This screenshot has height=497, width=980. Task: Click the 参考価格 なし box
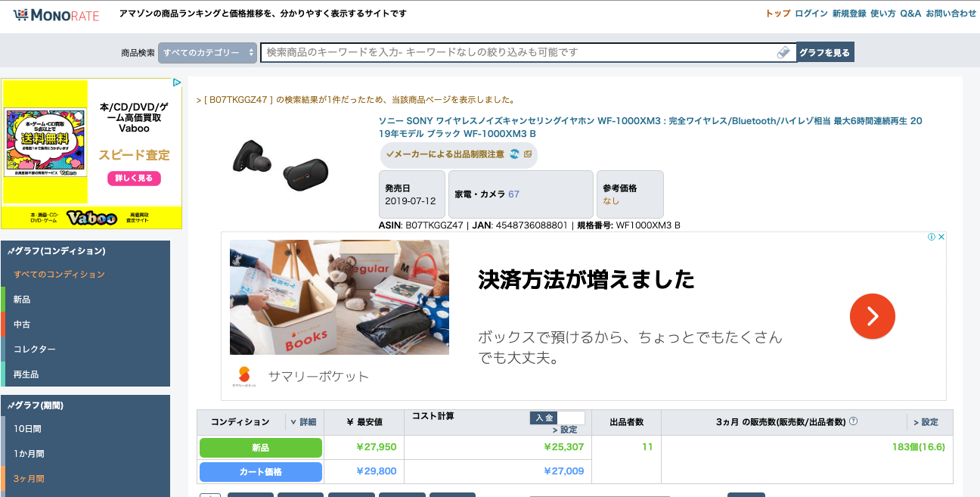(630, 194)
